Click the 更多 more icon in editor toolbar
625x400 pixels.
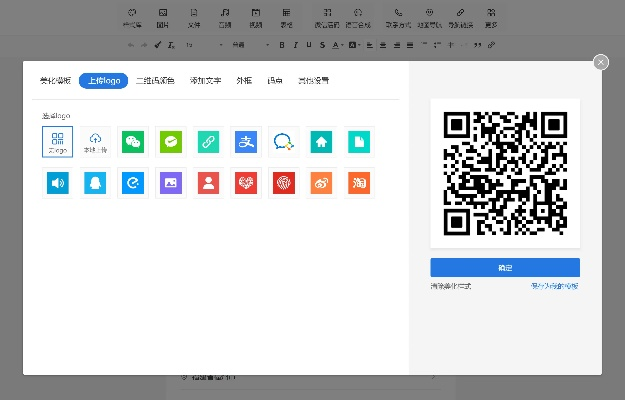pos(491,13)
